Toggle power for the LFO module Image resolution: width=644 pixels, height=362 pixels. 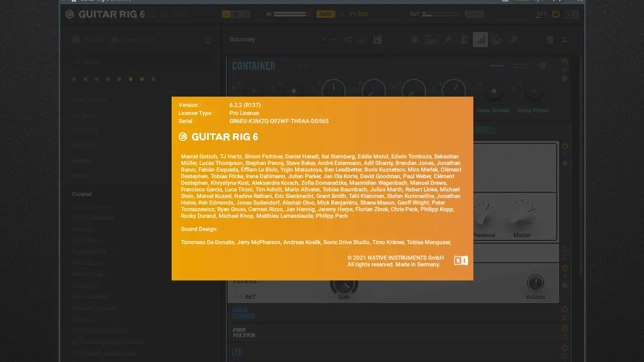(x=565, y=348)
